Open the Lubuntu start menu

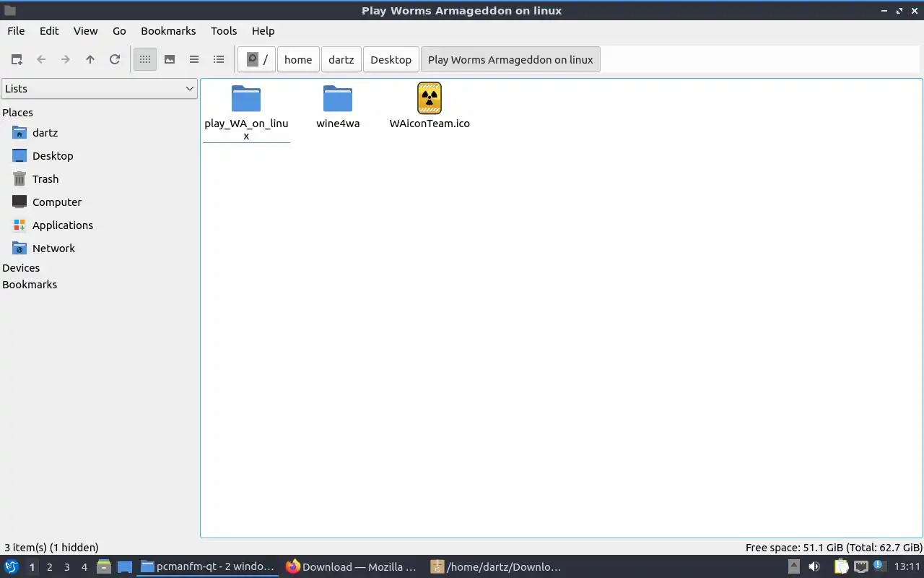(12, 567)
